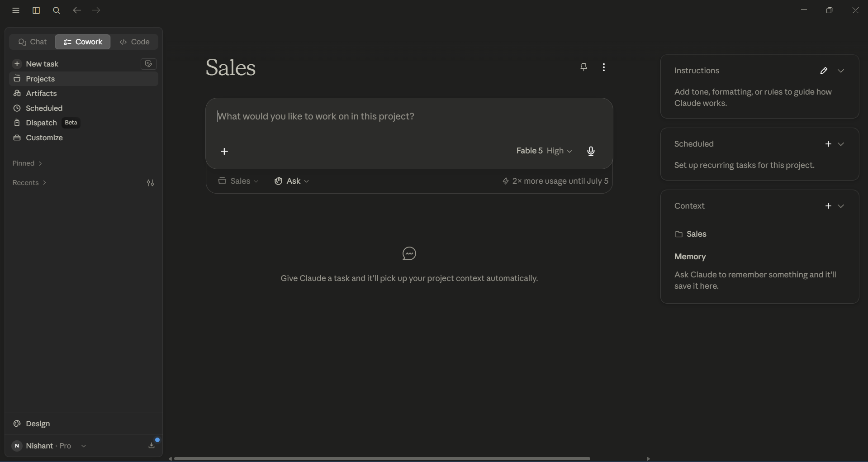Image resolution: width=868 pixels, height=462 pixels.
Task: Collapse the Instructions panel chevron
Action: pyautogui.click(x=842, y=71)
